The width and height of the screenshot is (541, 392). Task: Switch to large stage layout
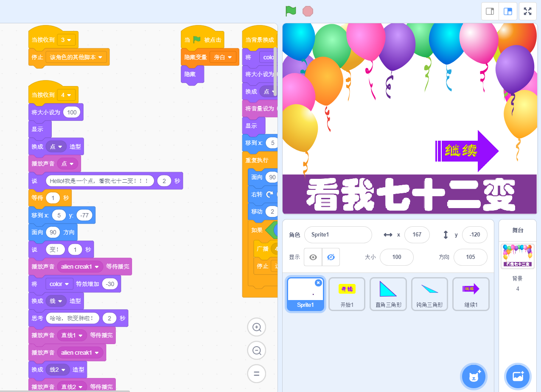pos(507,11)
